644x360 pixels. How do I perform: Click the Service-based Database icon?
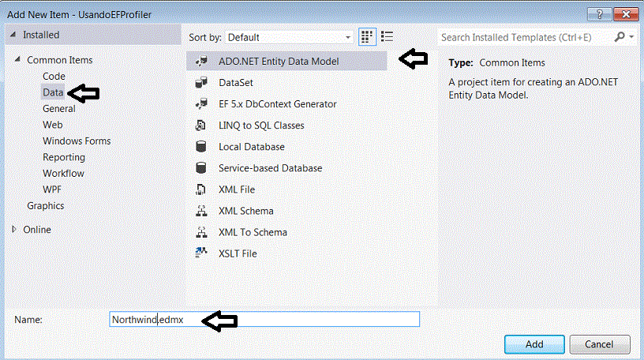tap(201, 167)
